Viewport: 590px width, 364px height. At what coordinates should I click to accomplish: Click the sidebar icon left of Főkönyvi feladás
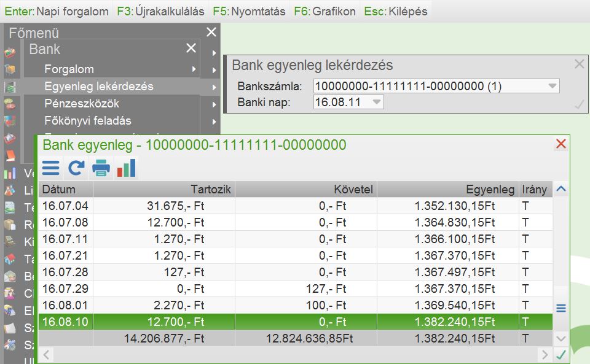point(10,121)
